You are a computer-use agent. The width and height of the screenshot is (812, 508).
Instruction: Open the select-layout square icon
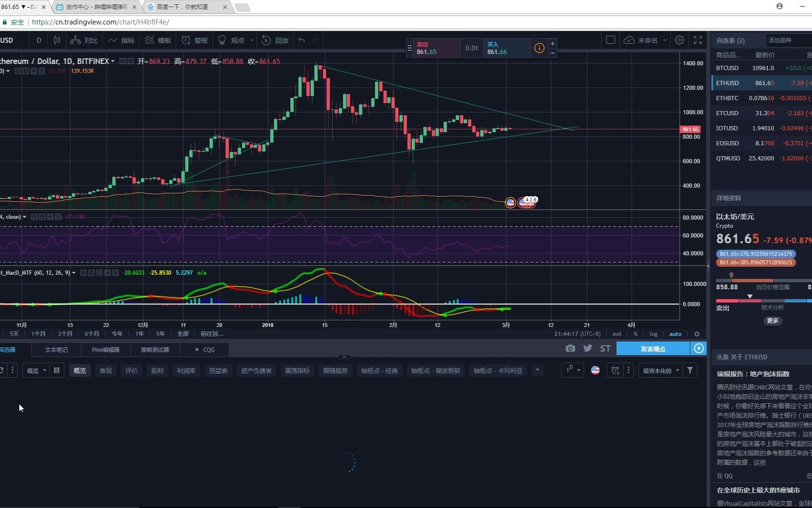pos(610,40)
